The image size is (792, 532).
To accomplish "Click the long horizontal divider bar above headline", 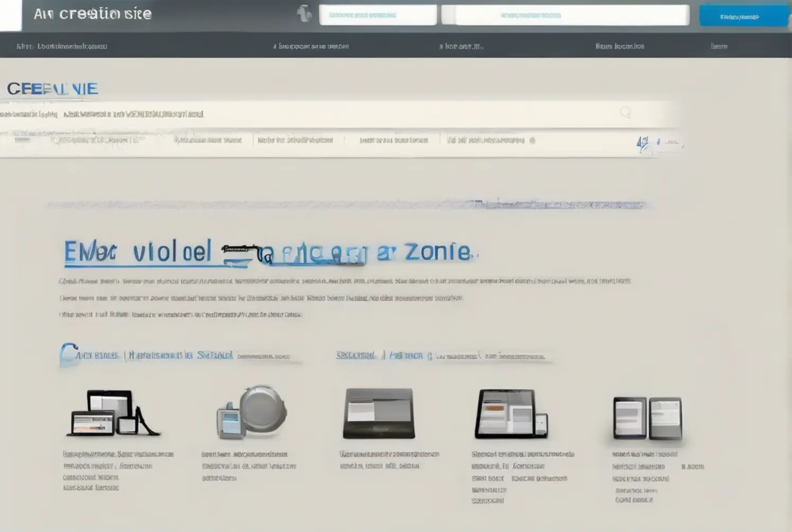I will pyautogui.click(x=347, y=205).
